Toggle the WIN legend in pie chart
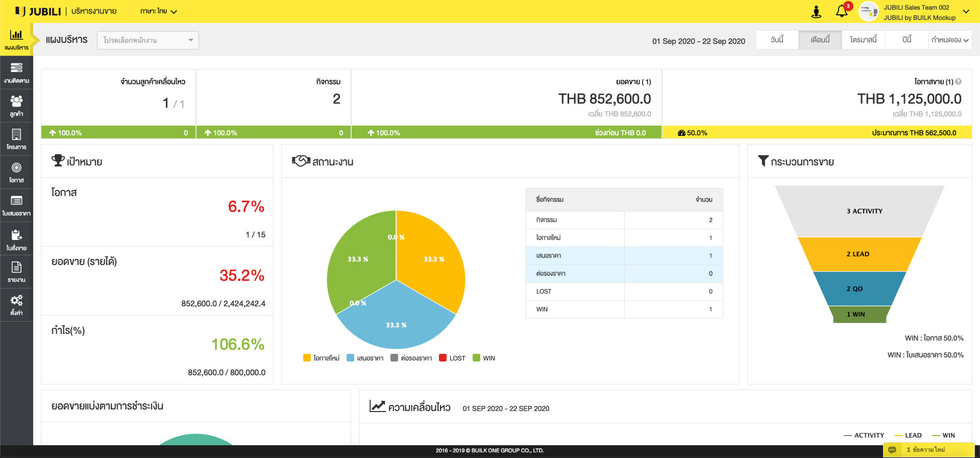 484,358
